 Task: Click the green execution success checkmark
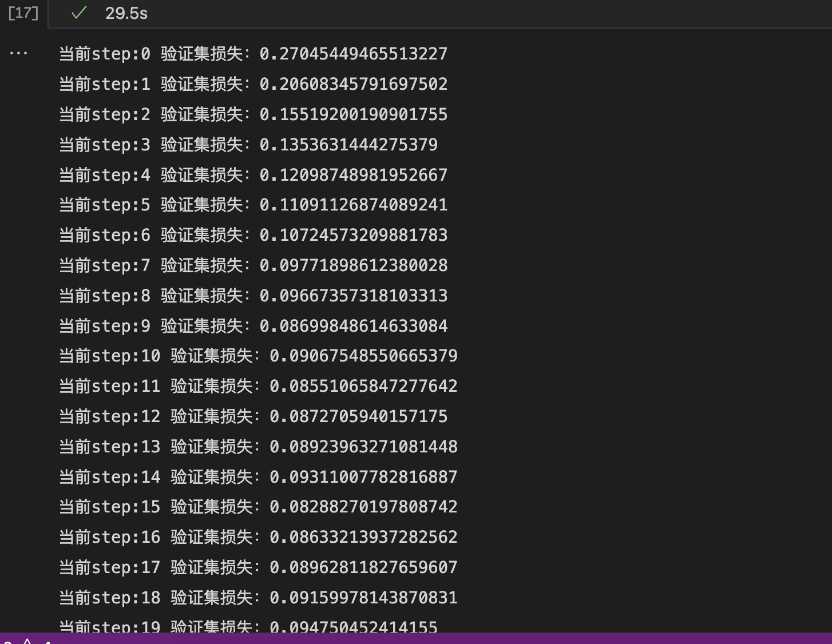pos(78,14)
